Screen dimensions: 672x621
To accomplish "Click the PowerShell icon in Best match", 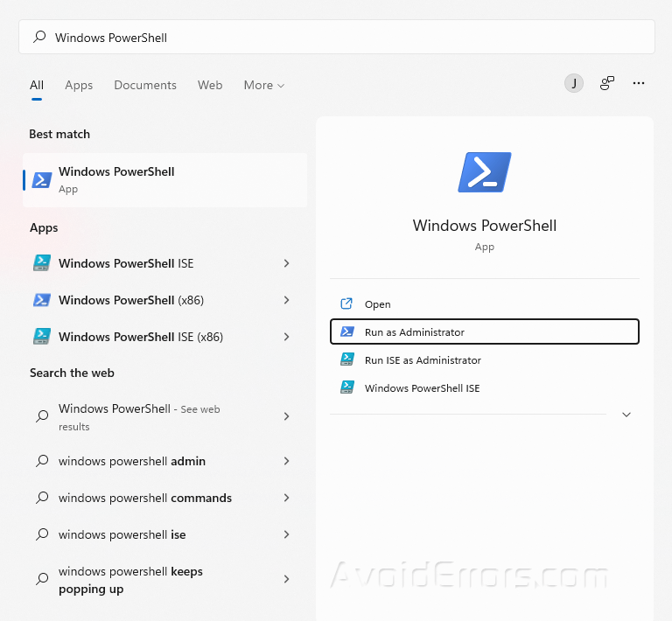I will (x=42, y=180).
